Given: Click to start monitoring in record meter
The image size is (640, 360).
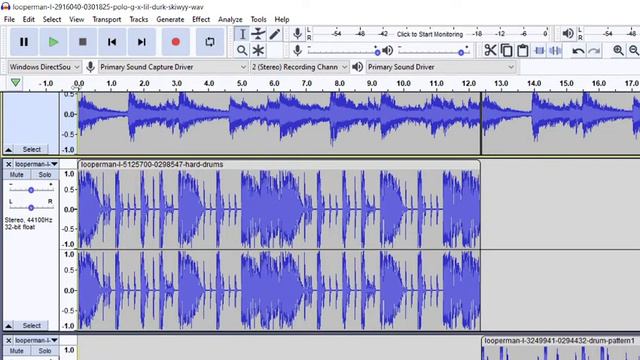Looking at the screenshot, I should [x=430, y=34].
